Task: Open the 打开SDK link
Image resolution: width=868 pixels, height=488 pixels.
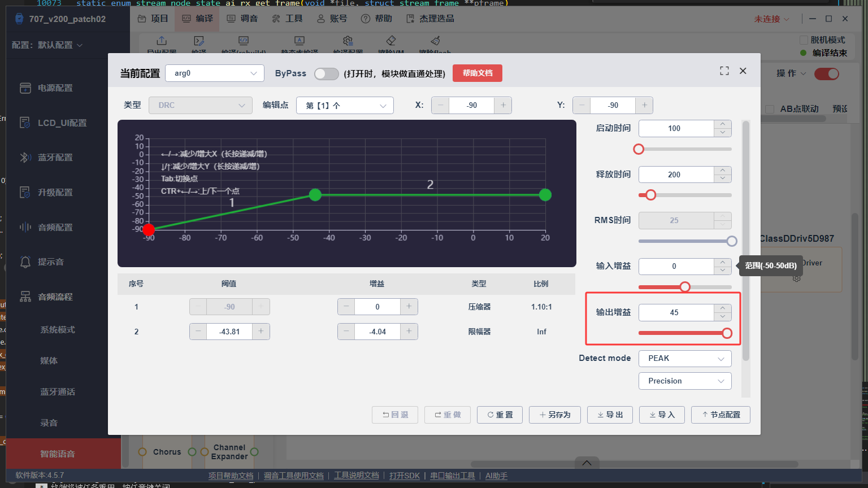Action: pyautogui.click(x=405, y=476)
